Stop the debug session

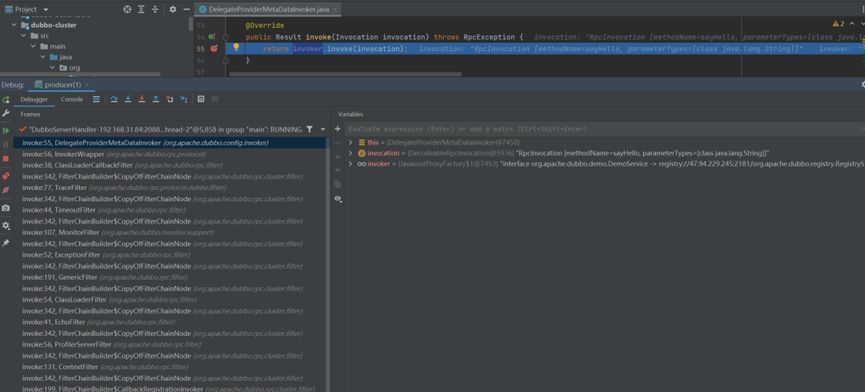[x=6, y=158]
